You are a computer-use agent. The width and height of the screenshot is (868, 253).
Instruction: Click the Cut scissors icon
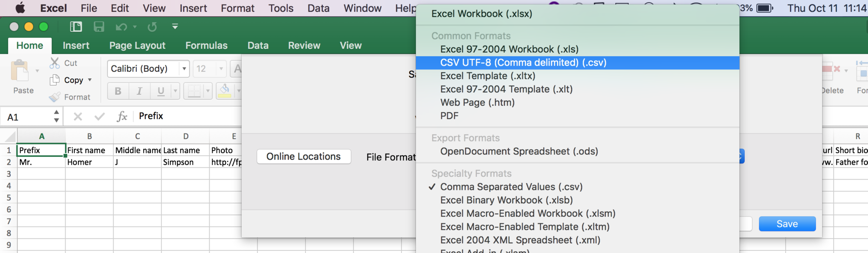(55, 63)
